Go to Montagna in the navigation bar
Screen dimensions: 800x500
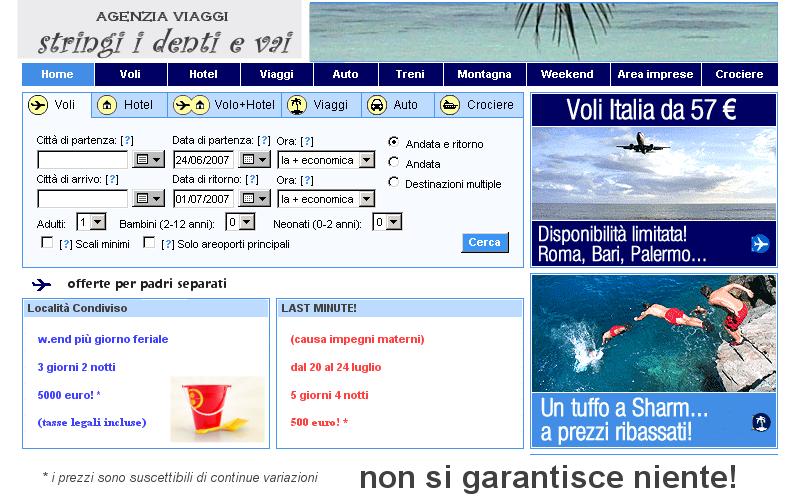pos(484,74)
